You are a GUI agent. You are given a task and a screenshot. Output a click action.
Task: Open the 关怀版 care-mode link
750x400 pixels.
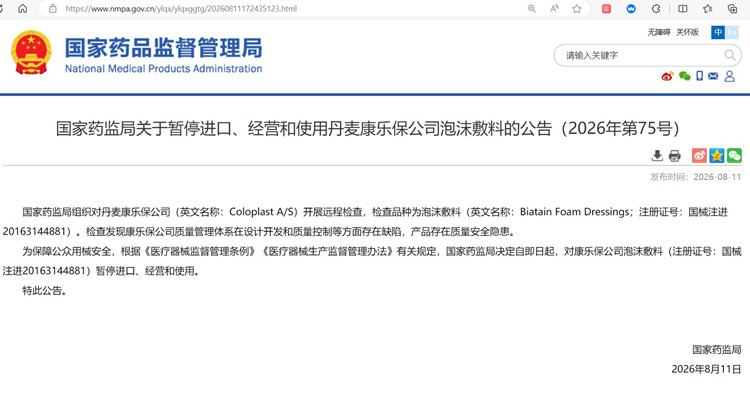(x=687, y=32)
